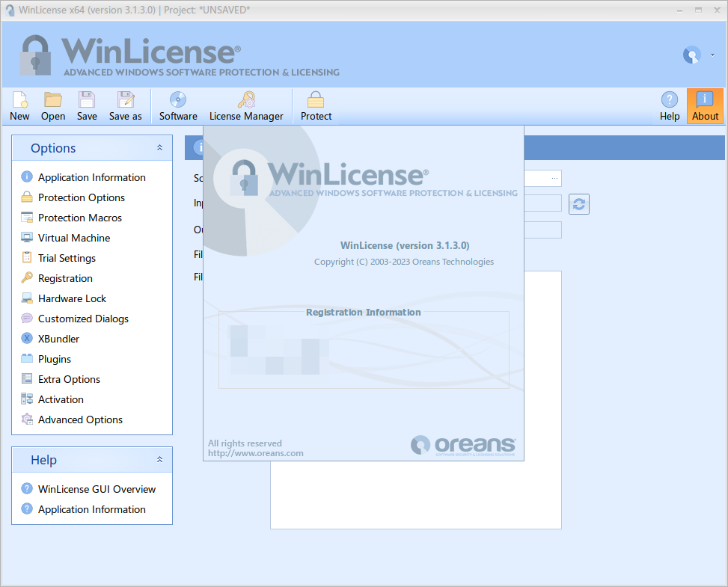Click the Save floppy disk icon
728x587 pixels.
[87, 106]
